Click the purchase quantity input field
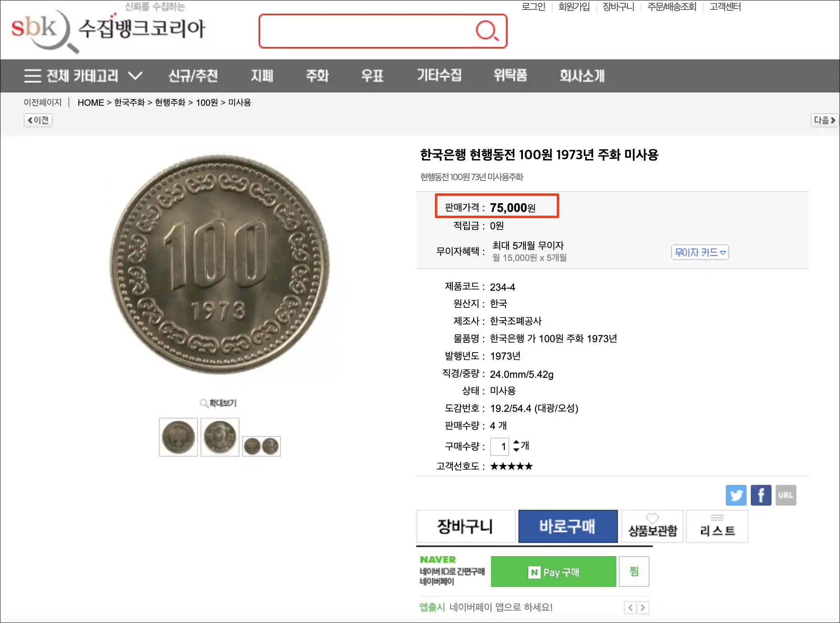Viewport: 840px width, 623px height. point(499,447)
